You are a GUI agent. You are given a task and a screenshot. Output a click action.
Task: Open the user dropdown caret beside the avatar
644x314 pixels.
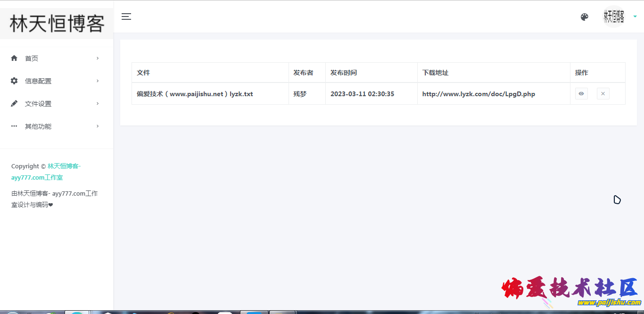coord(635,17)
